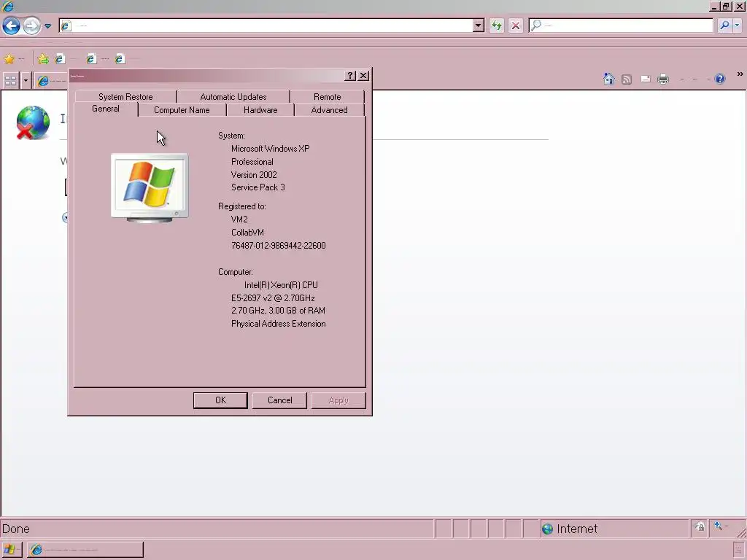
Task: Open the Windows Start button
Action: point(11,550)
